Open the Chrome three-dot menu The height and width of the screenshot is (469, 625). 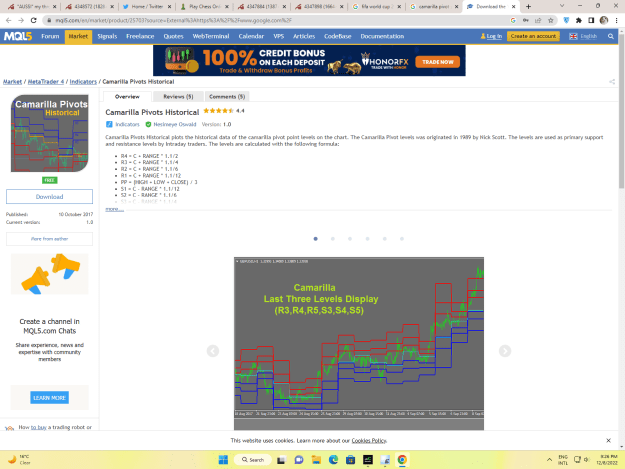[x=616, y=20]
